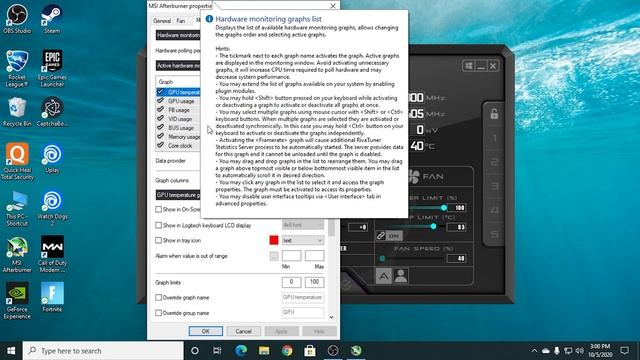Open Microsoft Store from taskbar
Image resolution: width=640 pixels, height=360 pixels.
click(x=310, y=351)
